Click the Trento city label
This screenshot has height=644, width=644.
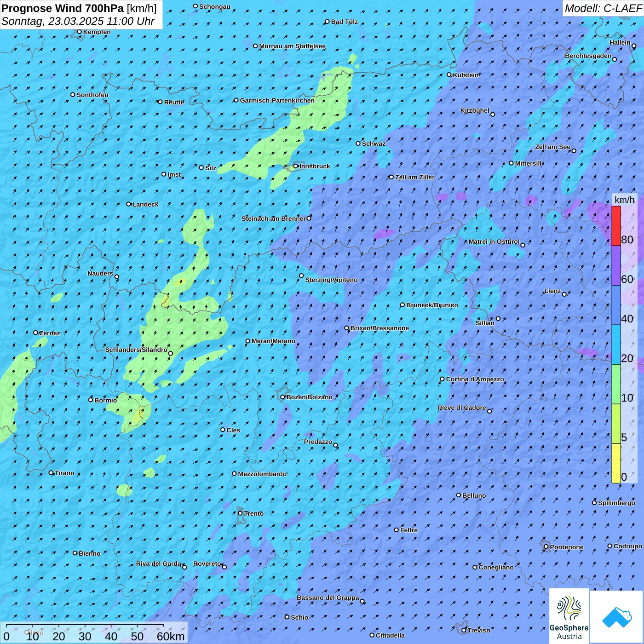pos(254,513)
